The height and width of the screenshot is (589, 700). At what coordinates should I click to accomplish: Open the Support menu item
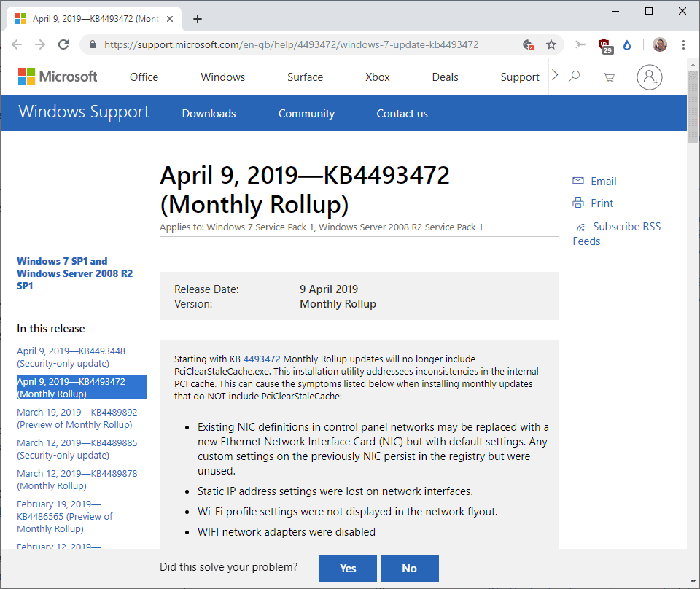520,77
